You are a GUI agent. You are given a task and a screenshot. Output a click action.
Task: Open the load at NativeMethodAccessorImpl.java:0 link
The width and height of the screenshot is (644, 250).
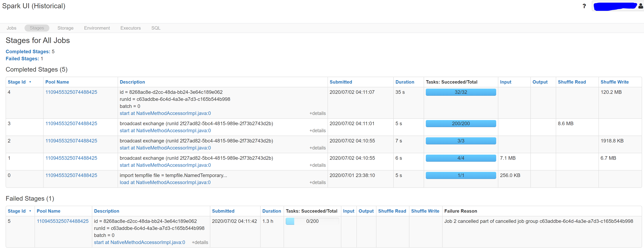coord(165,182)
